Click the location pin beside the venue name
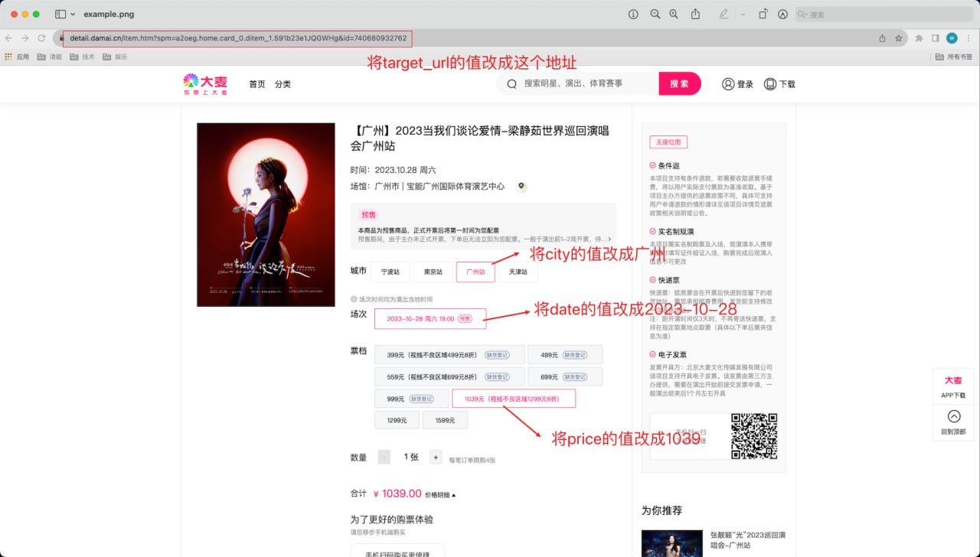This screenshot has width=980, height=557. pyautogui.click(x=521, y=186)
